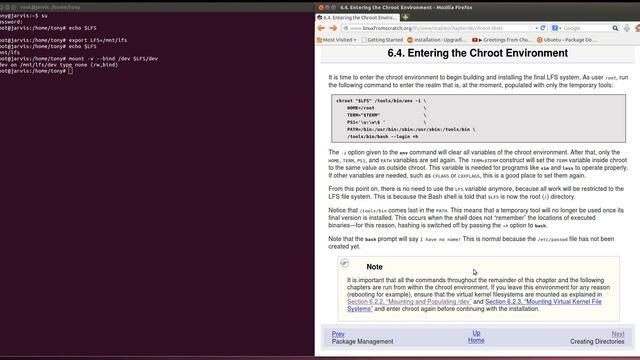Close the Firefox window
This screenshot has height=360, width=640.
[x=321, y=7]
